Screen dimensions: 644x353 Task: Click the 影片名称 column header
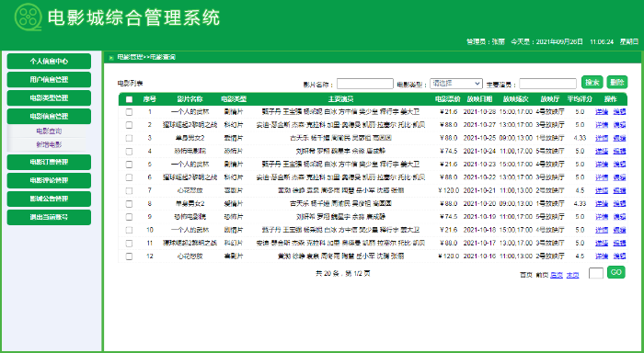pos(190,99)
